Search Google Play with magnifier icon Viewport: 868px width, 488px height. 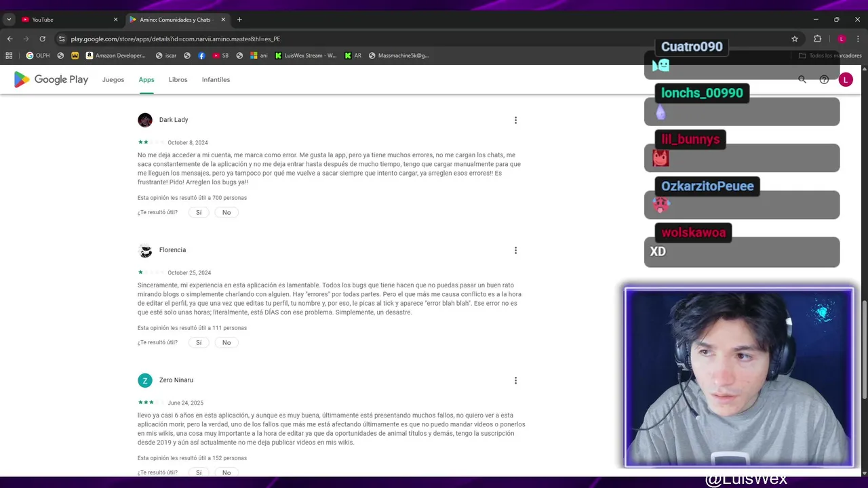click(x=802, y=79)
